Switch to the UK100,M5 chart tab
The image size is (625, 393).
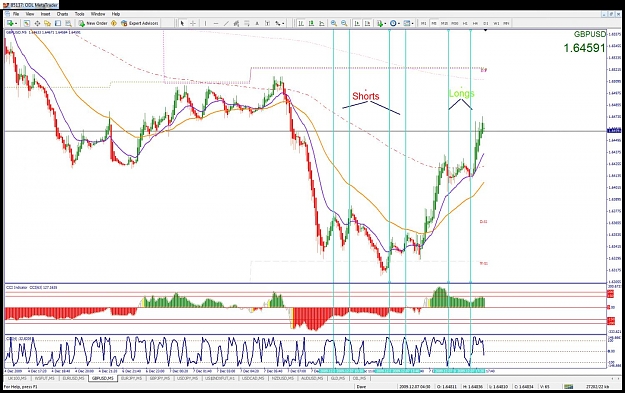click(18, 378)
